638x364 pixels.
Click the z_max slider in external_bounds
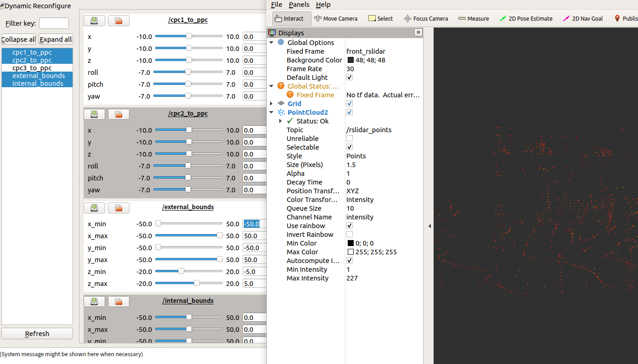(189, 283)
